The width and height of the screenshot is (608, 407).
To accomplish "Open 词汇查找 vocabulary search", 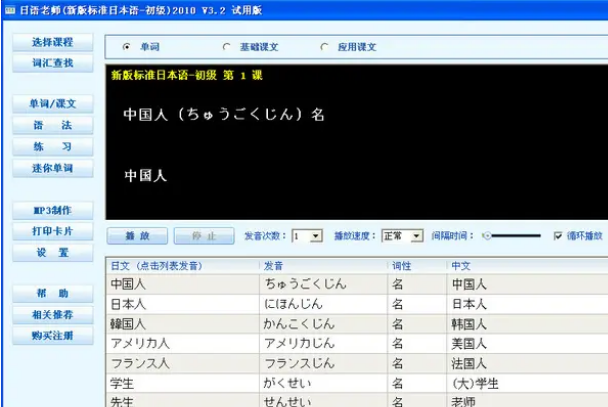I will 53,63.
